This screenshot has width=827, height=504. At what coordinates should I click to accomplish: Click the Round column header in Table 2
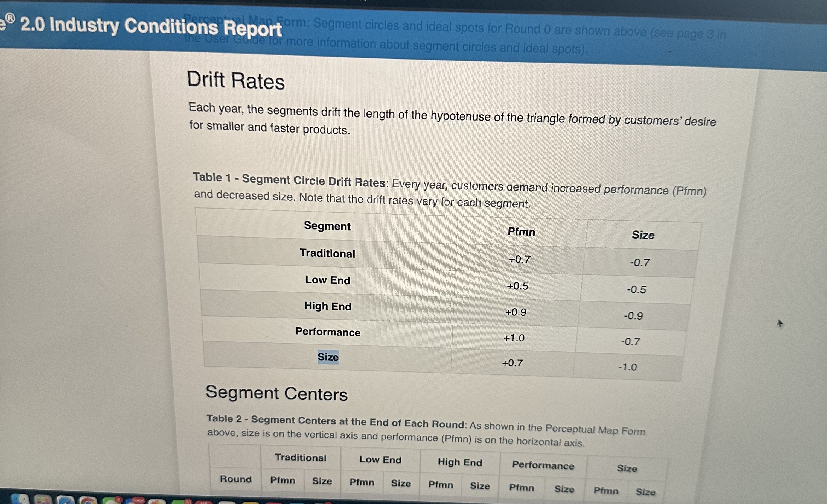236,479
